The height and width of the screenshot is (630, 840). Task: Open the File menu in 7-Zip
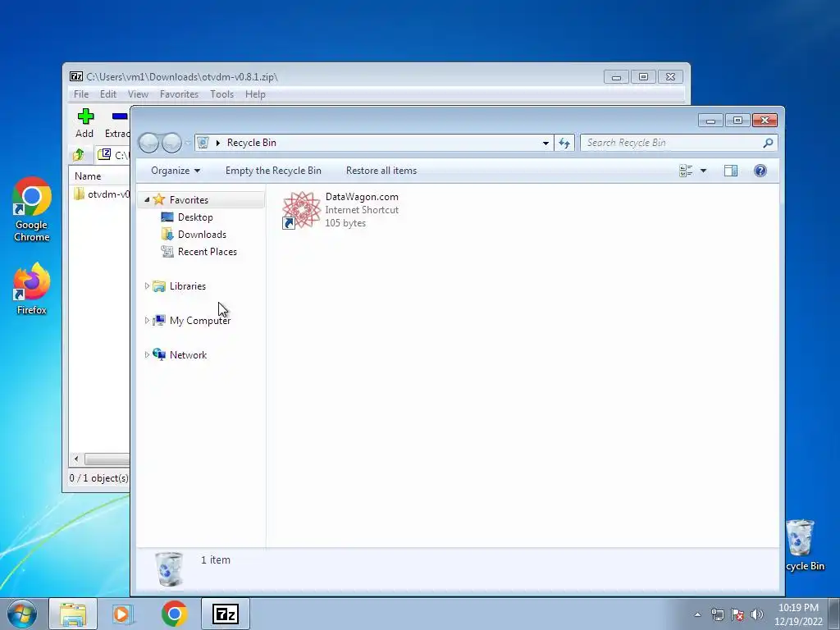point(81,94)
